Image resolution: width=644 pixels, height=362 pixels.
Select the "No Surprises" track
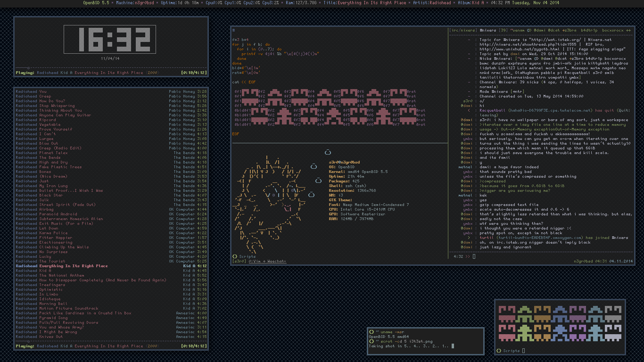pyautogui.click(x=111, y=252)
